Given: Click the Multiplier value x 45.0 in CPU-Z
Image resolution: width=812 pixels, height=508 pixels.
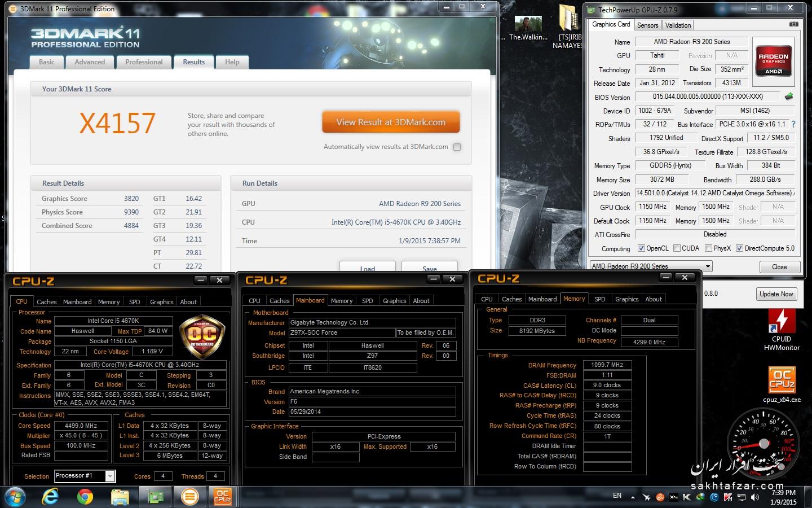Looking at the screenshot, I should pos(82,435).
